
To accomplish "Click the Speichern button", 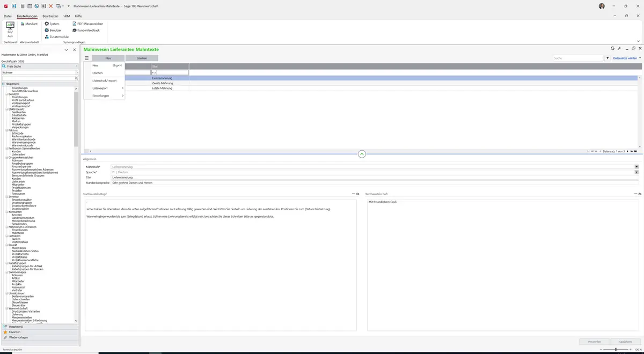I will point(626,341).
